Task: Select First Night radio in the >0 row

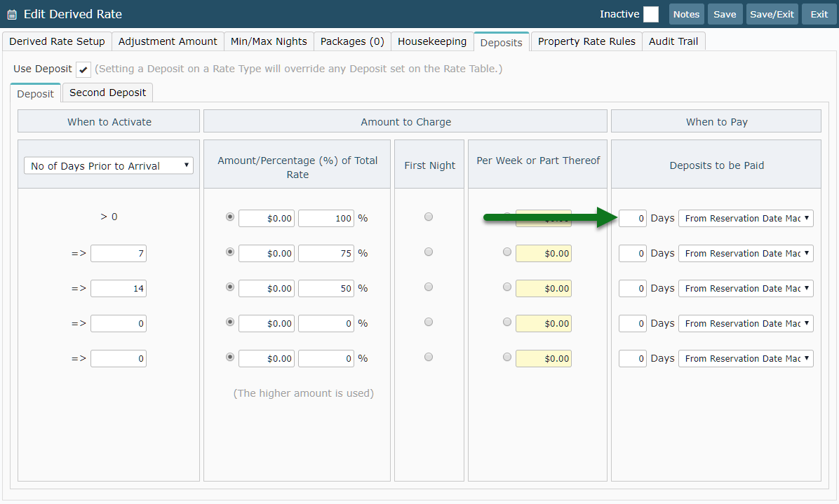Action: click(429, 217)
